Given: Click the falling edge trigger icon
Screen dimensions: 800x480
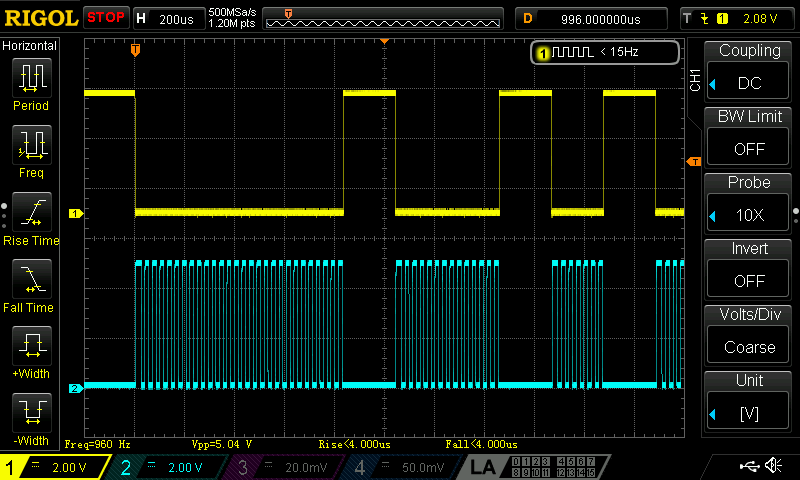Looking at the screenshot, I should 705,19.
